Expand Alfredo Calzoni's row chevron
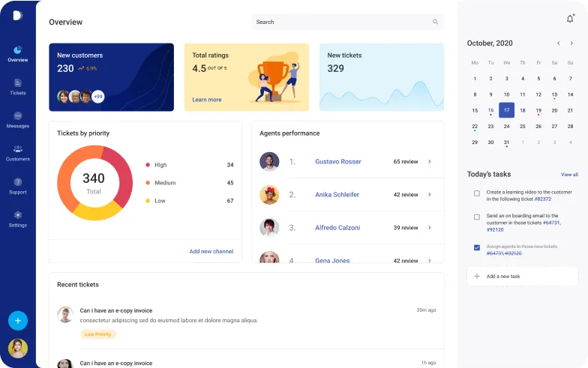Viewport: 588px width, 368px height. click(429, 228)
